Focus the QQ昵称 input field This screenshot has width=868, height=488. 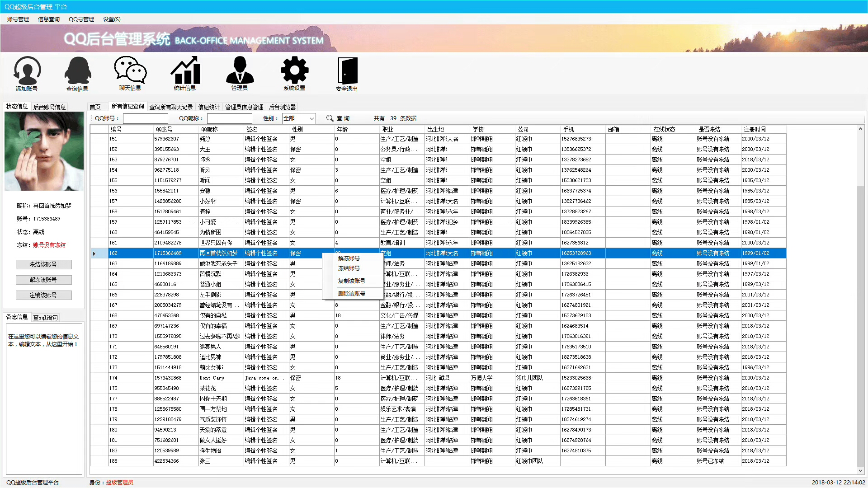pos(230,118)
